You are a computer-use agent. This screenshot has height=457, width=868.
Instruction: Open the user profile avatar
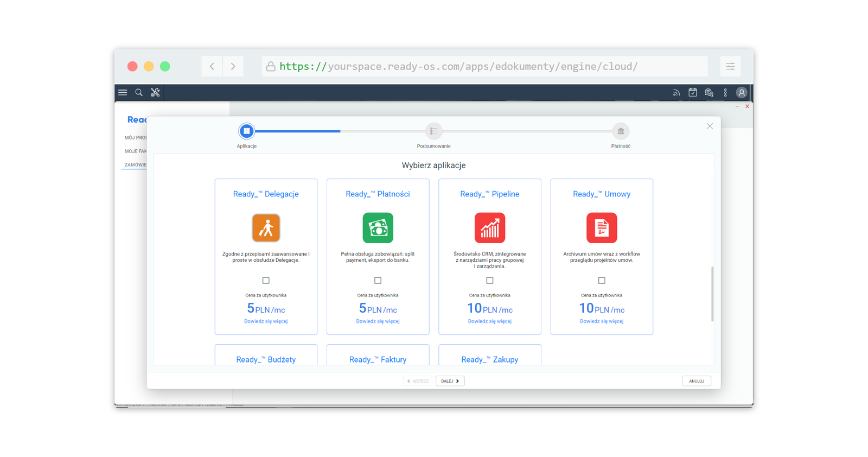click(742, 93)
